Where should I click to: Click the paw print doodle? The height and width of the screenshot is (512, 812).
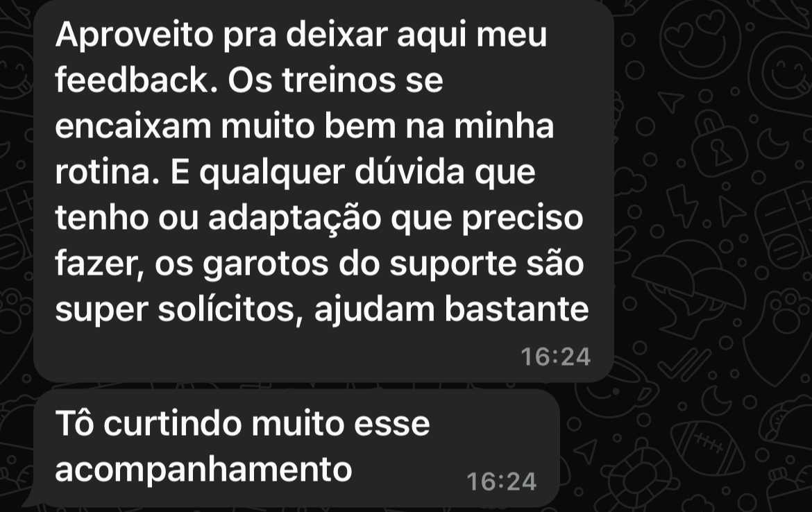788,311
